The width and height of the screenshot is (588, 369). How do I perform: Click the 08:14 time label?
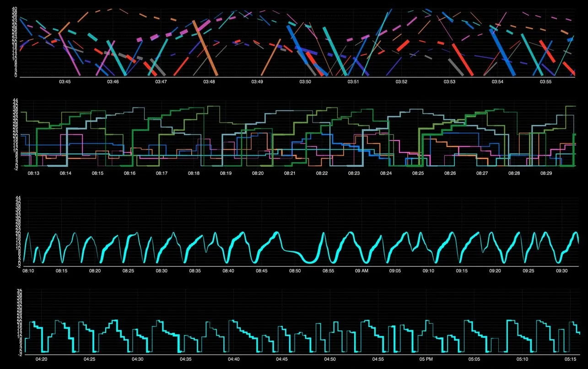point(66,174)
